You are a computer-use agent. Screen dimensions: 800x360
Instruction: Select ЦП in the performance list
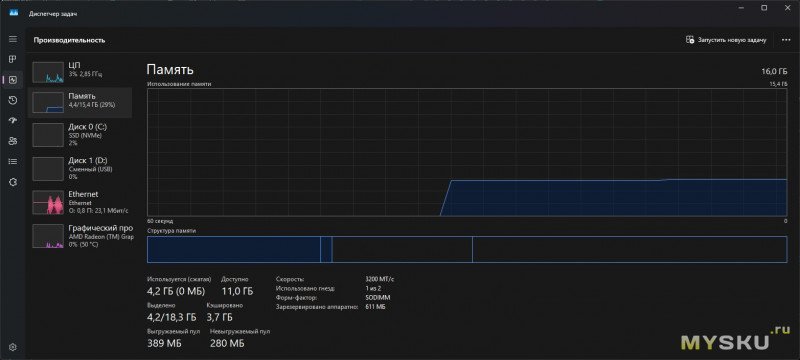tap(81, 72)
